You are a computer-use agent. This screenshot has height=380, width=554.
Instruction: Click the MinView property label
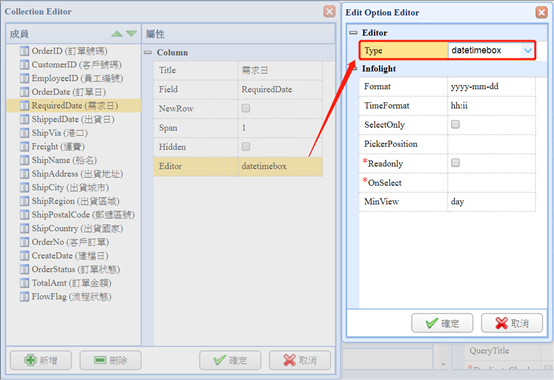click(x=381, y=202)
